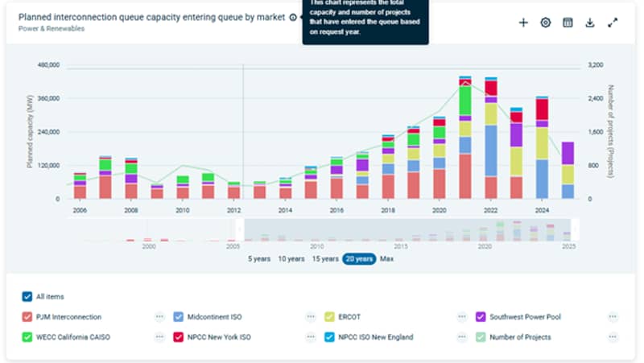Click the 2006 x-axis label
This screenshot has width=644, height=363.
click(x=80, y=210)
